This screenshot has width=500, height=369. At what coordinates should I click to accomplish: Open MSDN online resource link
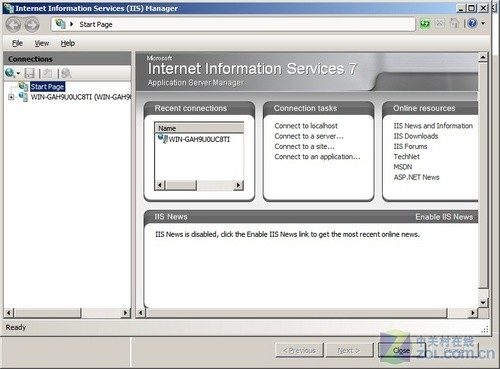403,167
